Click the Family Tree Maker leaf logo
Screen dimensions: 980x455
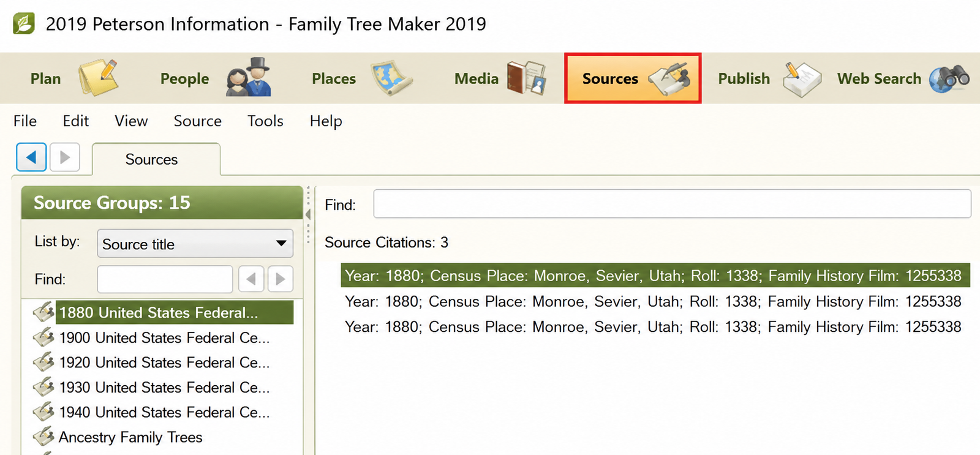point(24,24)
